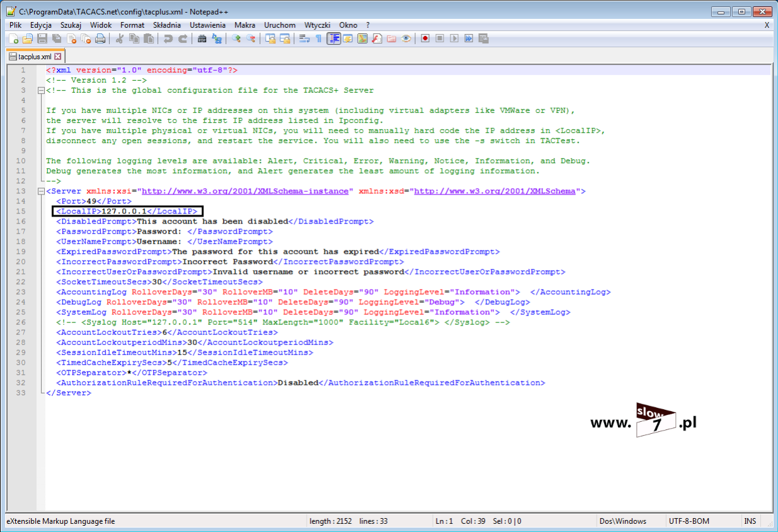Print the document with printer icon
The width and height of the screenshot is (778, 532).
[x=100, y=38]
